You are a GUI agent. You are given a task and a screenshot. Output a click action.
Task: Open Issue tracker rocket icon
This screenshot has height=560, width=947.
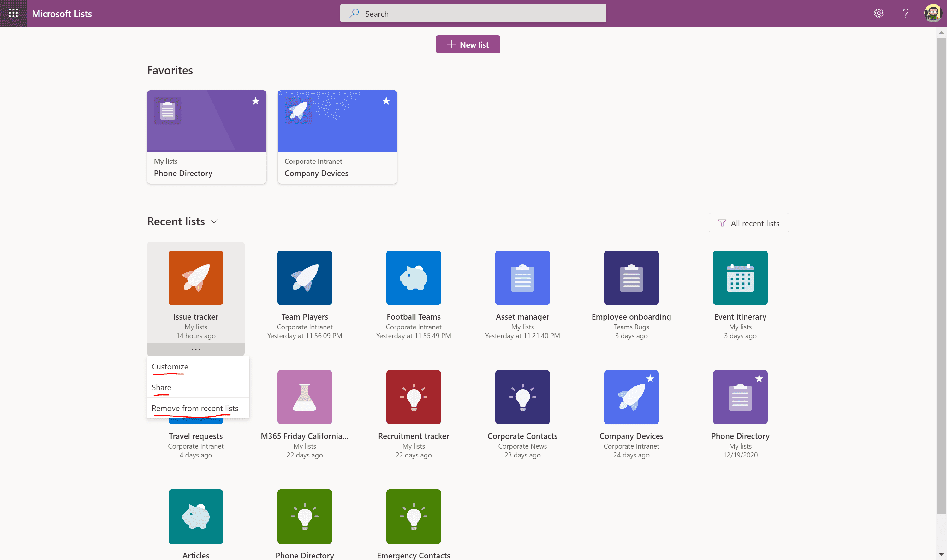pyautogui.click(x=195, y=277)
